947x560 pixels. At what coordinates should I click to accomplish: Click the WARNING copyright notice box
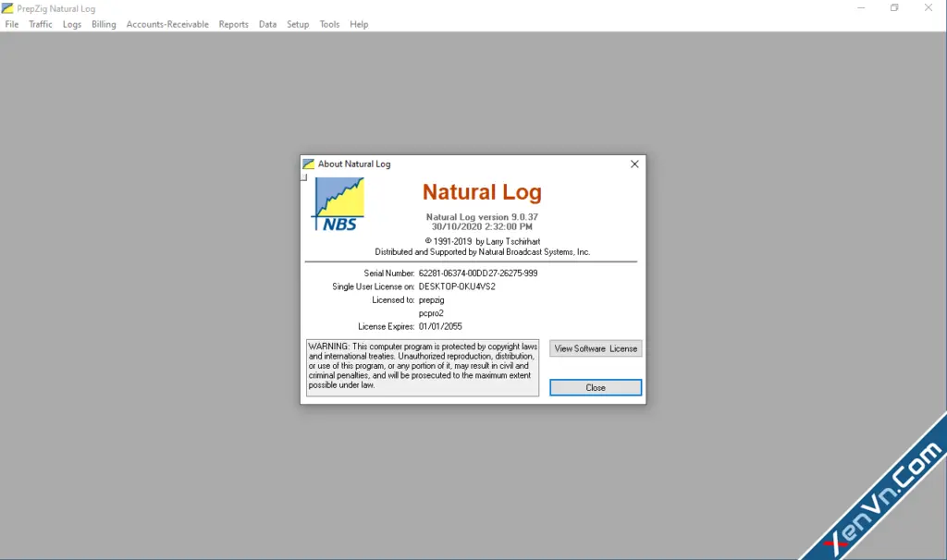[x=422, y=368]
